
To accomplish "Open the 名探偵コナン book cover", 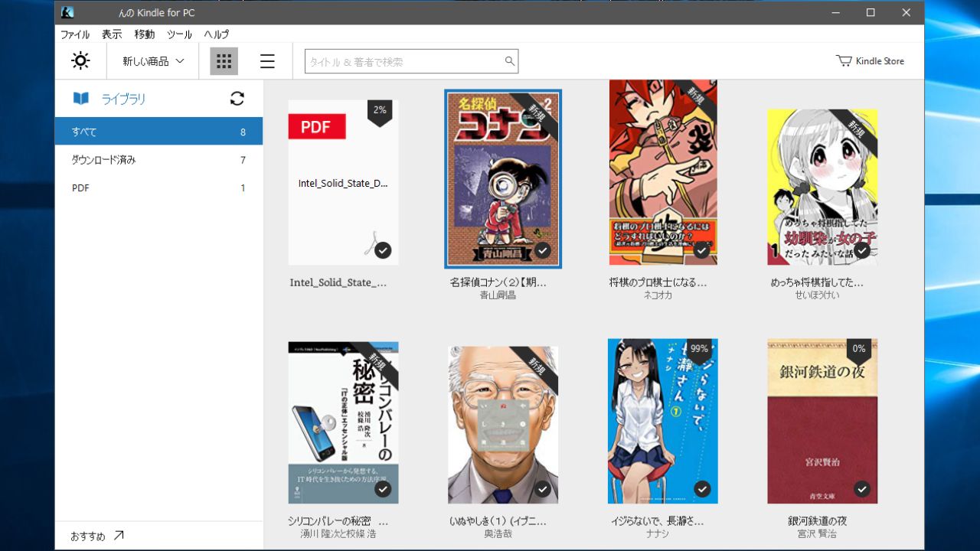I will point(503,179).
